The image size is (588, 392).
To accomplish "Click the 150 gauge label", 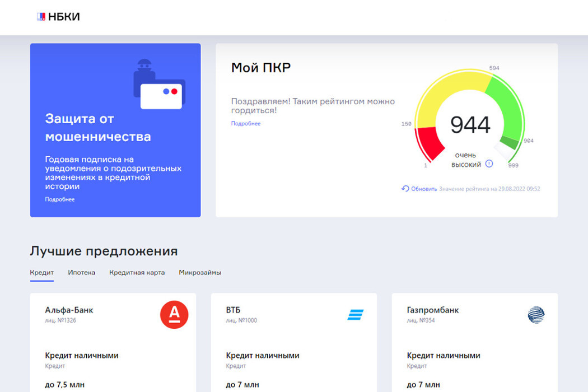I will coord(406,124).
